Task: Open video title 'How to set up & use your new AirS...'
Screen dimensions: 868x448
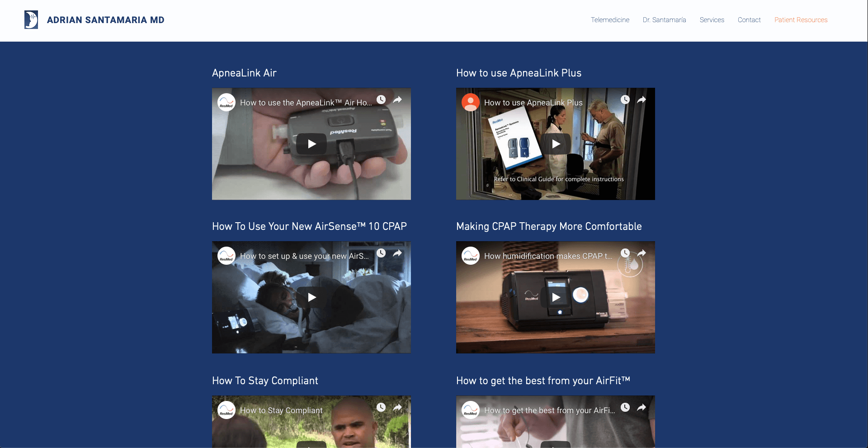Action: click(x=304, y=256)
